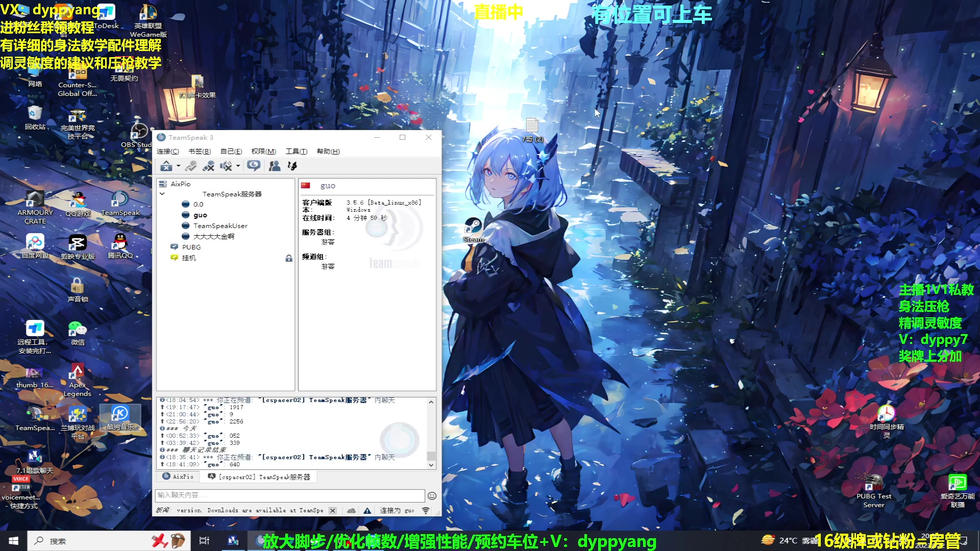Open the 酷狗音乐 desktop icon
This screenshot has height=551, width=980.
120,418
